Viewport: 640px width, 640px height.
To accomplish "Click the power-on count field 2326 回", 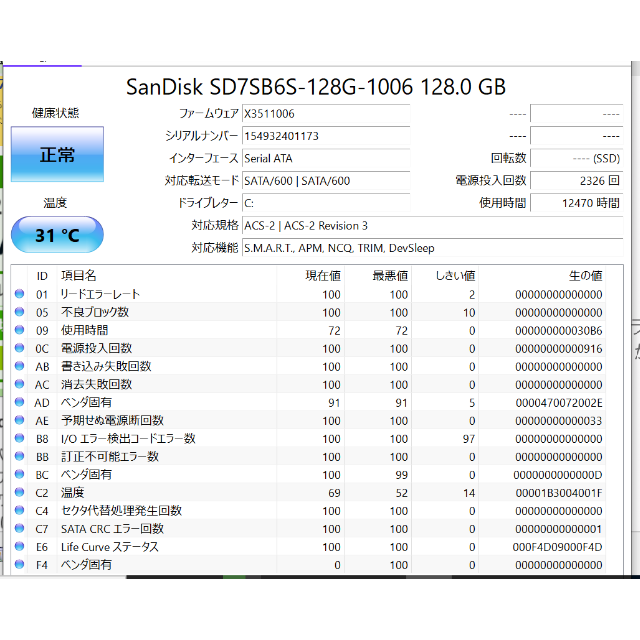I will point(577,181).
